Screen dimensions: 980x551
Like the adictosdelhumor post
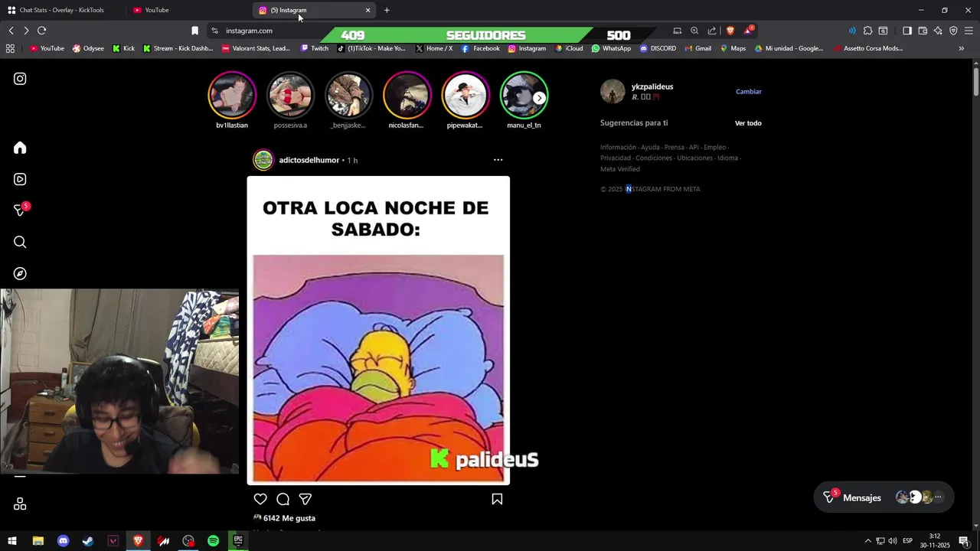pos(260,499)
